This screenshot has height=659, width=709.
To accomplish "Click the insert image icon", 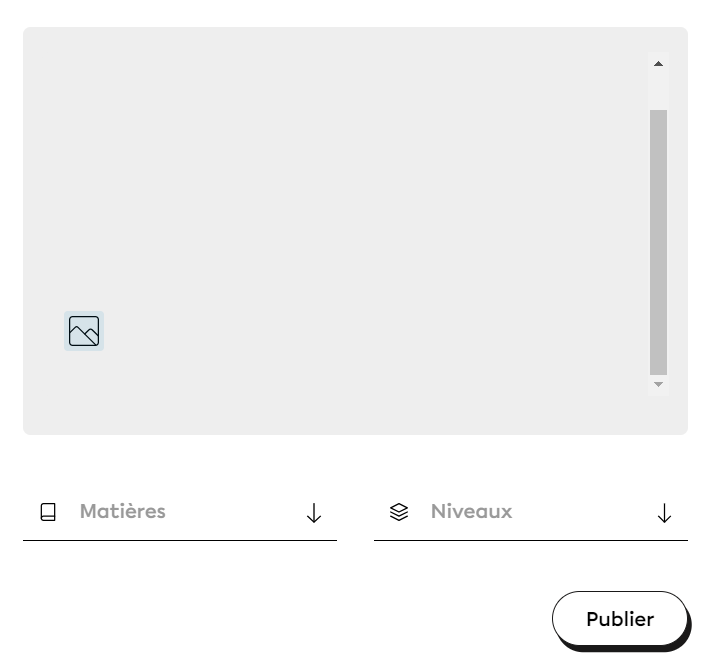I will click(84, 331).
